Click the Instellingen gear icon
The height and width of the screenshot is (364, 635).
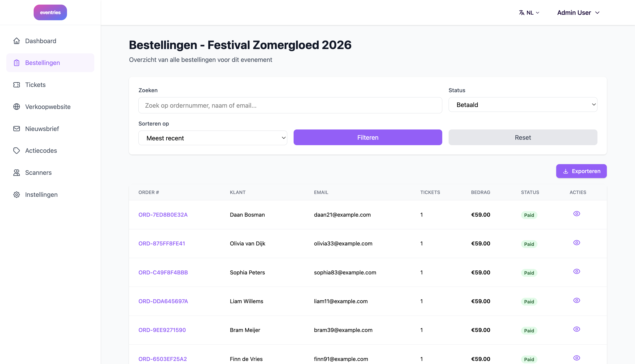[x=17, y=194]
